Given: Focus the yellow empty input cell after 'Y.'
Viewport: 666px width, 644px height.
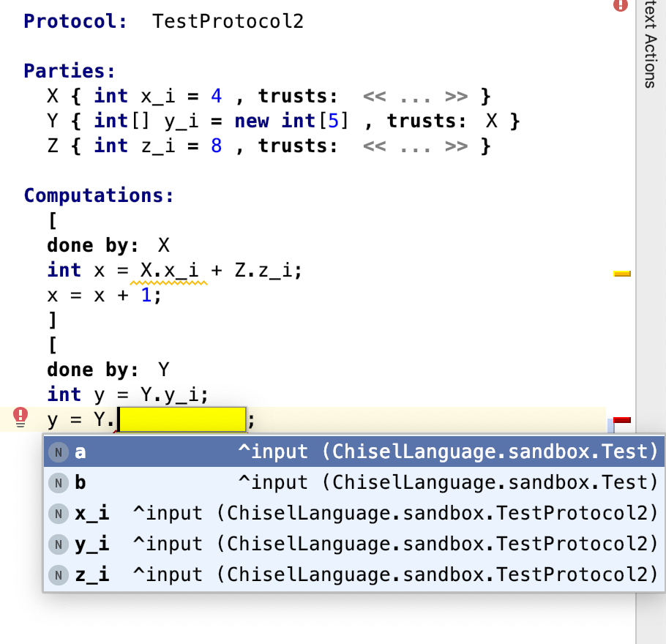Looking at the screenshot, I should [182, 420].
